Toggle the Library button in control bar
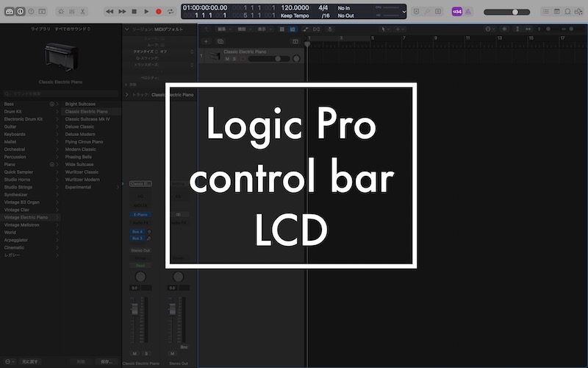This screenshot has height=368, width=588. (x=10, y=12)
